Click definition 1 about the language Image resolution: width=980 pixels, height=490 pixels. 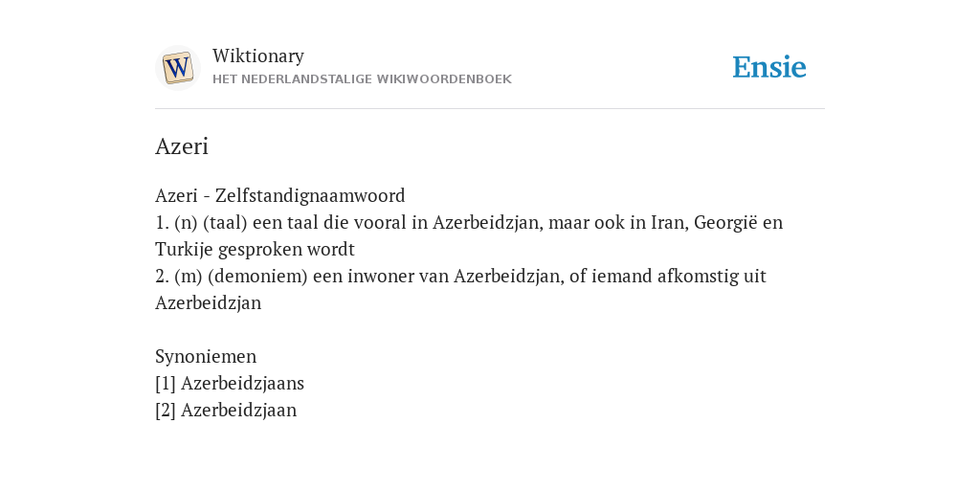469,235
